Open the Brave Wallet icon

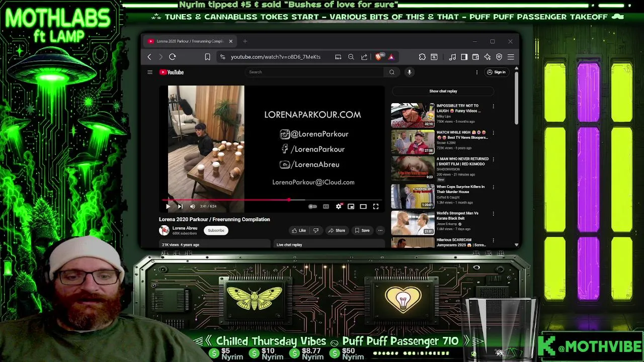(x=475, y=57)
